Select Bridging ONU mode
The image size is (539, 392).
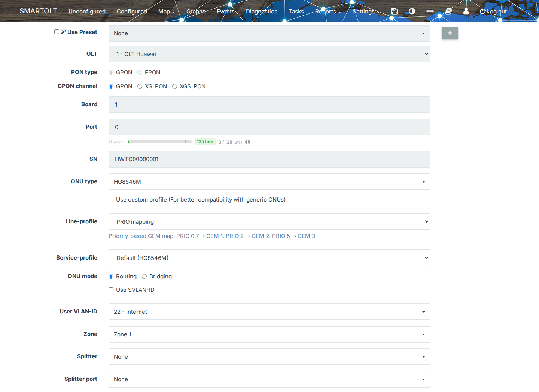(144, 276)
